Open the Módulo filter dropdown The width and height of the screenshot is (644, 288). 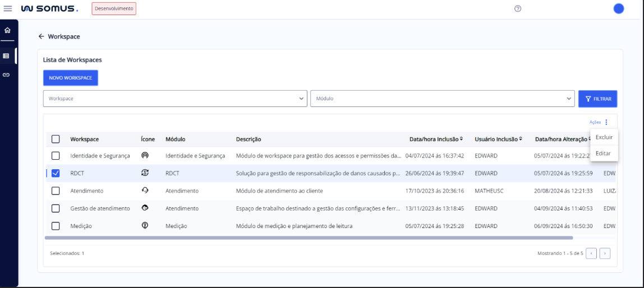point(443,99)
